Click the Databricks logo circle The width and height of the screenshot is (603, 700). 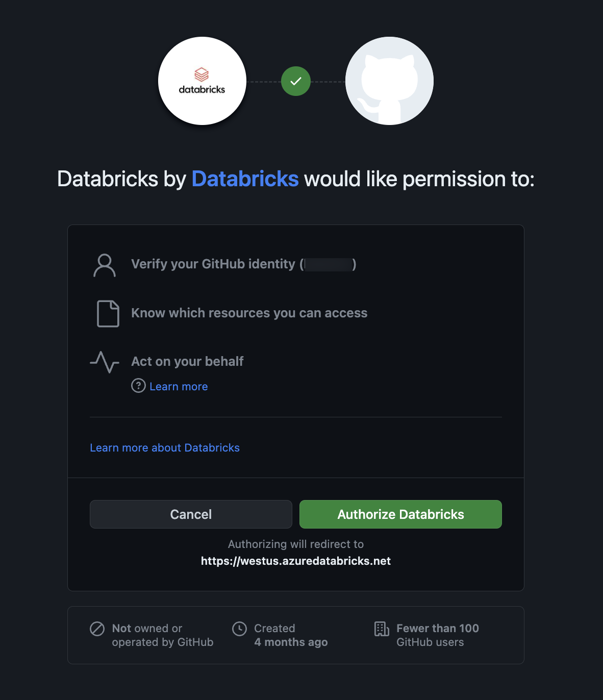tap(202, 81)
